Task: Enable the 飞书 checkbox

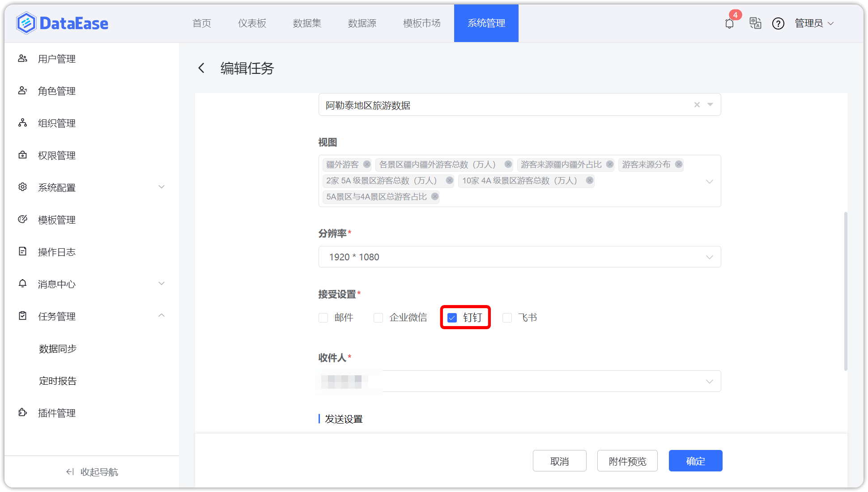Action: click(507, 318)
